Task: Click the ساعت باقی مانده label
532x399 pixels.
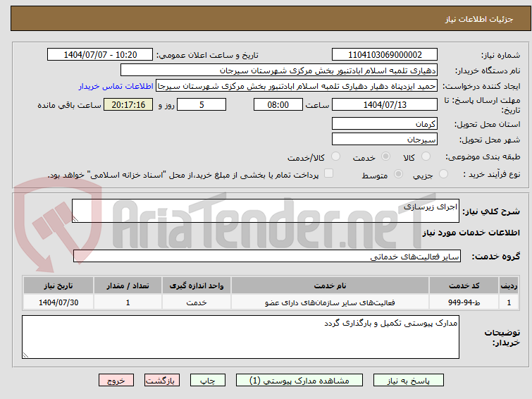Action: click(x=69, y=105)
